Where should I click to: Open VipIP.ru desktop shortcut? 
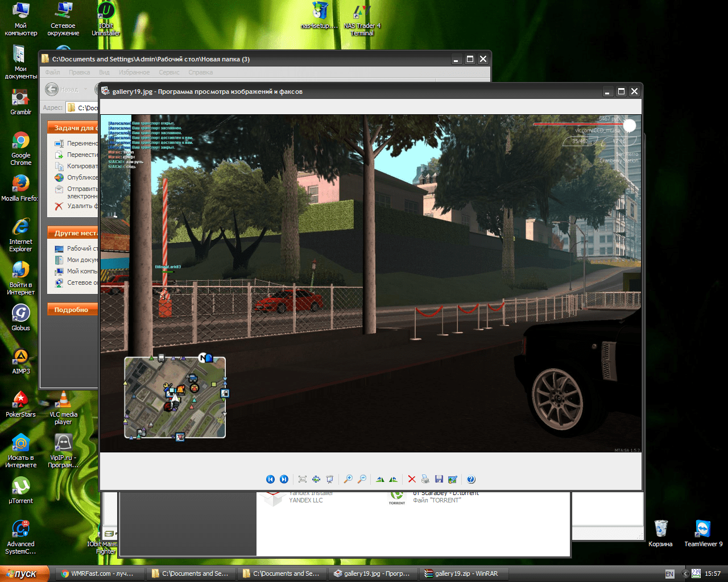coord(63,451)
